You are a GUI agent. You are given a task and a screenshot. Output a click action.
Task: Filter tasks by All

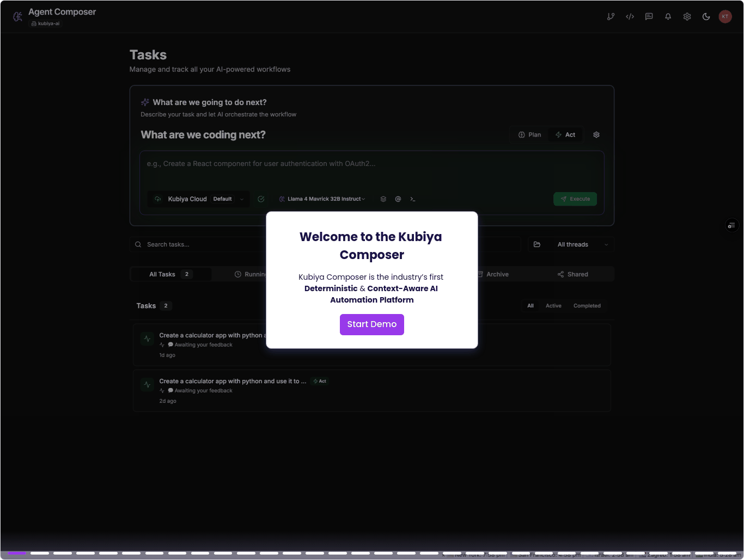[530, 306]
